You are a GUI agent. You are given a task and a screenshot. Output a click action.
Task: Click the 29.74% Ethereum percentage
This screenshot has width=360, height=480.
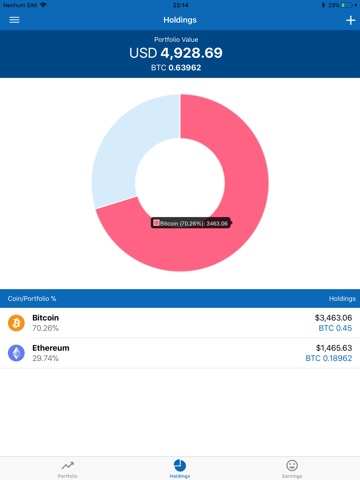(45, 358)
